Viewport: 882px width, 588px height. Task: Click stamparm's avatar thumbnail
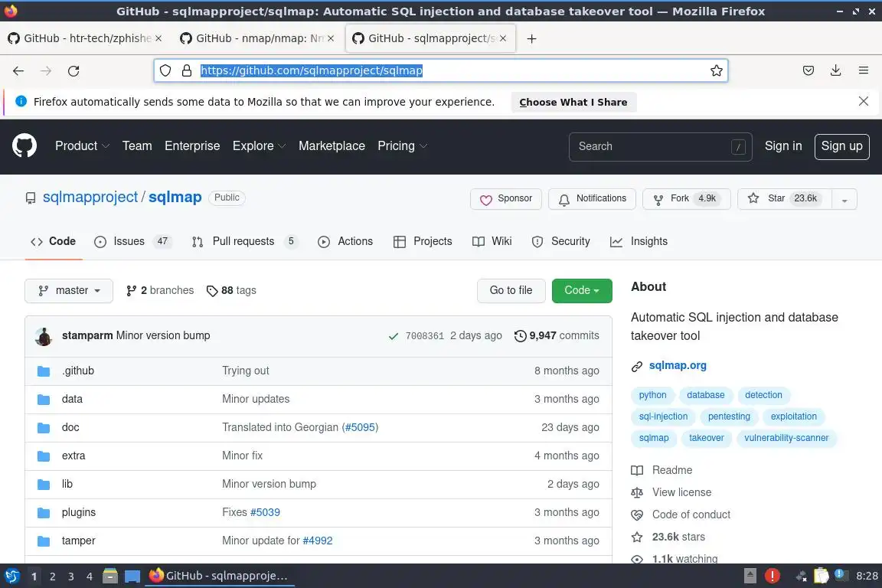pyautogui.click(x=44, y=336)
